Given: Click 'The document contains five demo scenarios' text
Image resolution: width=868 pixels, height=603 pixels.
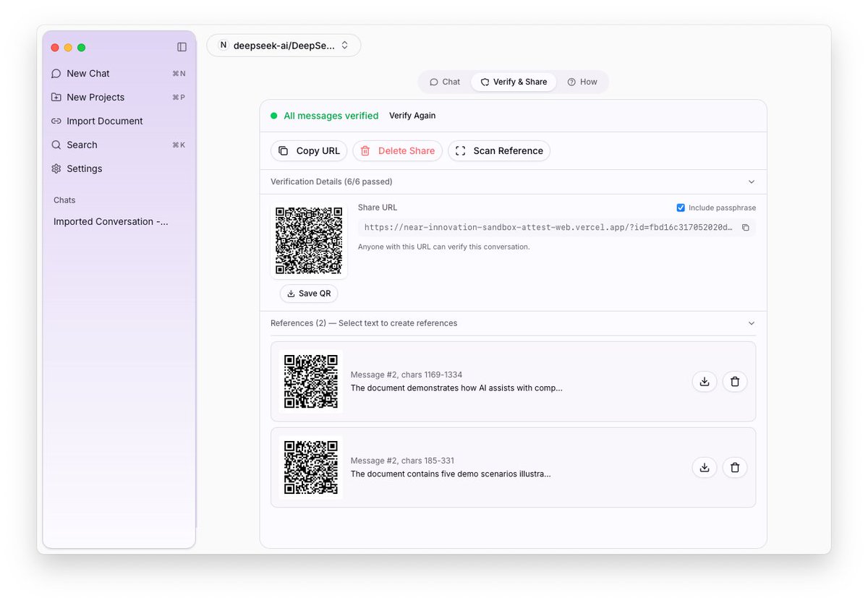Looking at the screenshot, I should 451,474.
